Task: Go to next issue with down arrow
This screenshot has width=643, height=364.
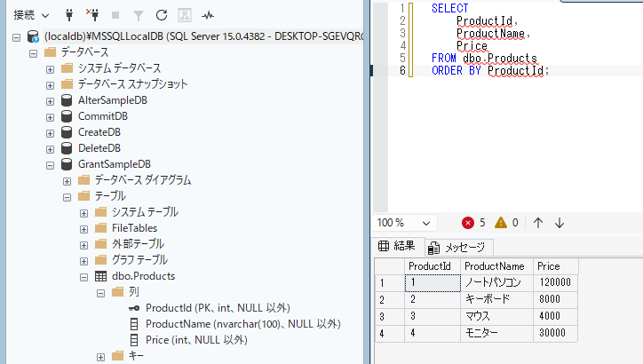Action: (x=560, y=223)
